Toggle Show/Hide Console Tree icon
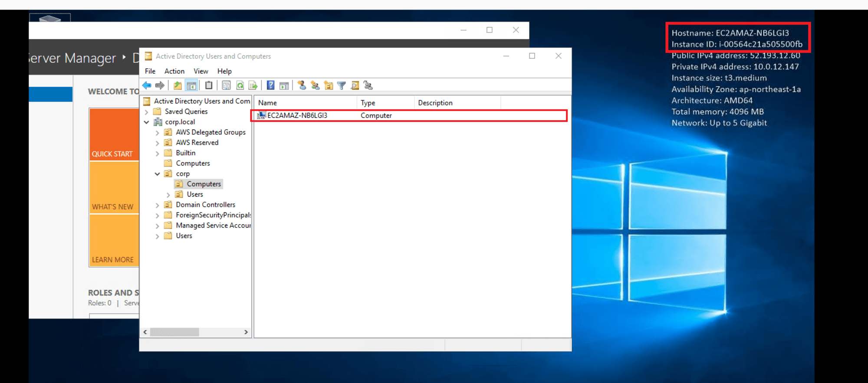This screenshot has height=383, width=868. (x=191, y=85)
